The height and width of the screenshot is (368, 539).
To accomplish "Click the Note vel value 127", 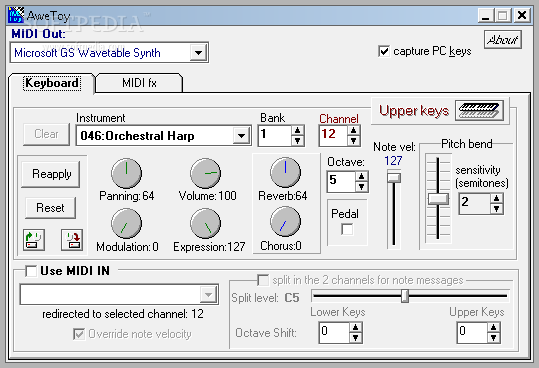I will (393, 161).
